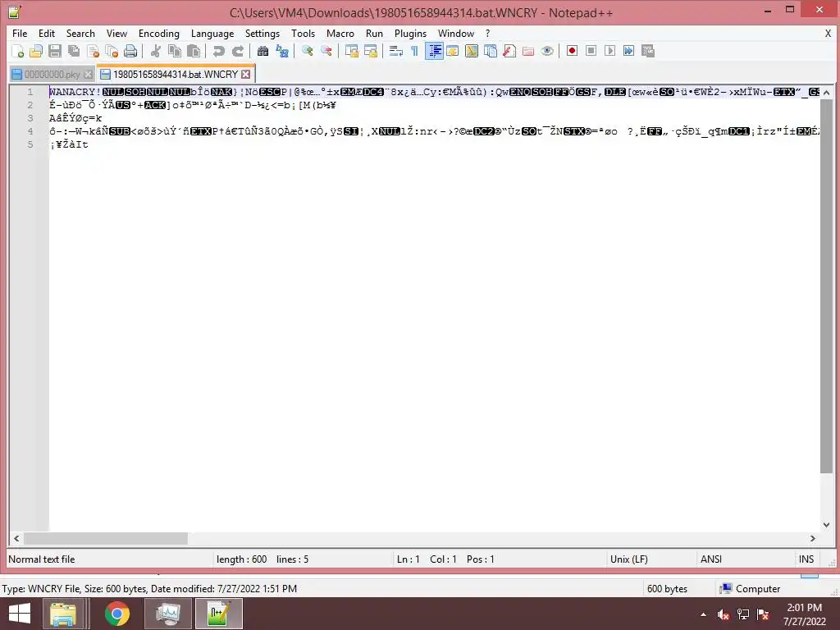
Task: Click the Paste toolbar icon
Action: pyautogui.click(x=194, y=51)
